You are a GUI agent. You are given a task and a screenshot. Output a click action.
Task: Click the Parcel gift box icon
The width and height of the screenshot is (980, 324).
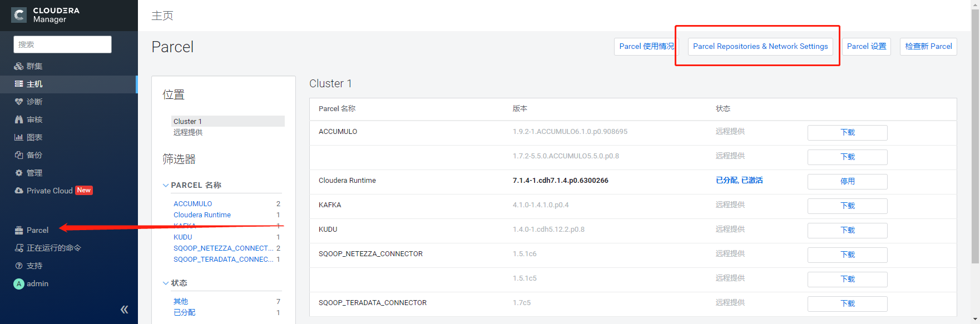(x=19, y=230)
